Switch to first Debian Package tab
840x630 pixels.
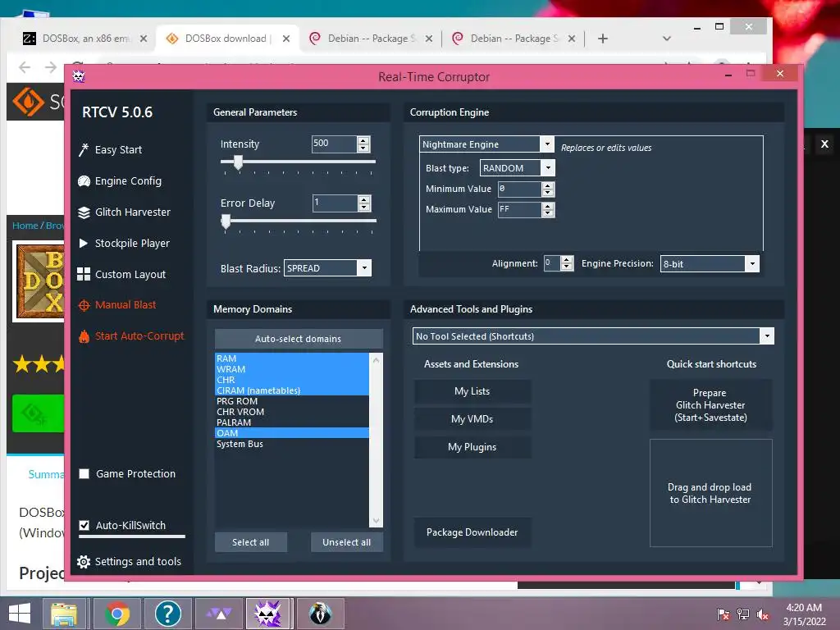372,39
